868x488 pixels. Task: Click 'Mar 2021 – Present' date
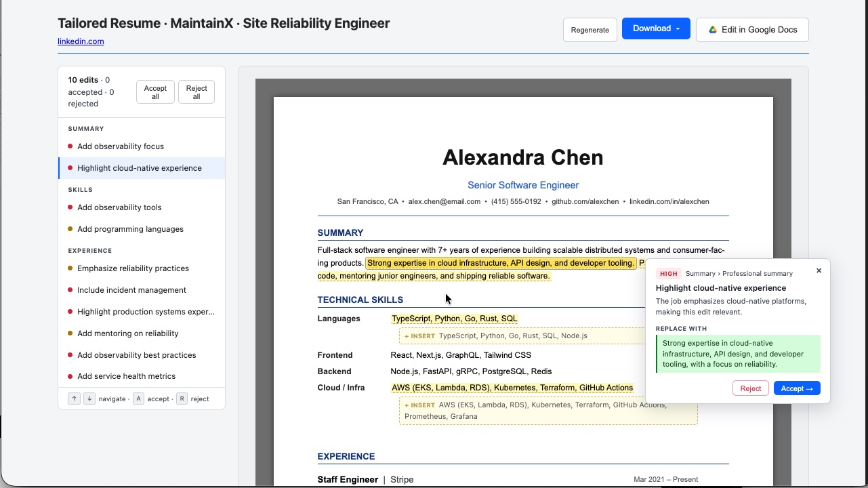[666, 479]
